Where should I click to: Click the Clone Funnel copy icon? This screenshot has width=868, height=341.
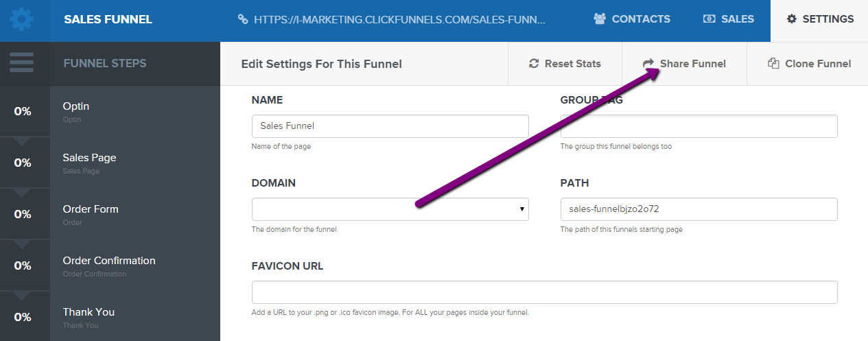click(773, 64)
